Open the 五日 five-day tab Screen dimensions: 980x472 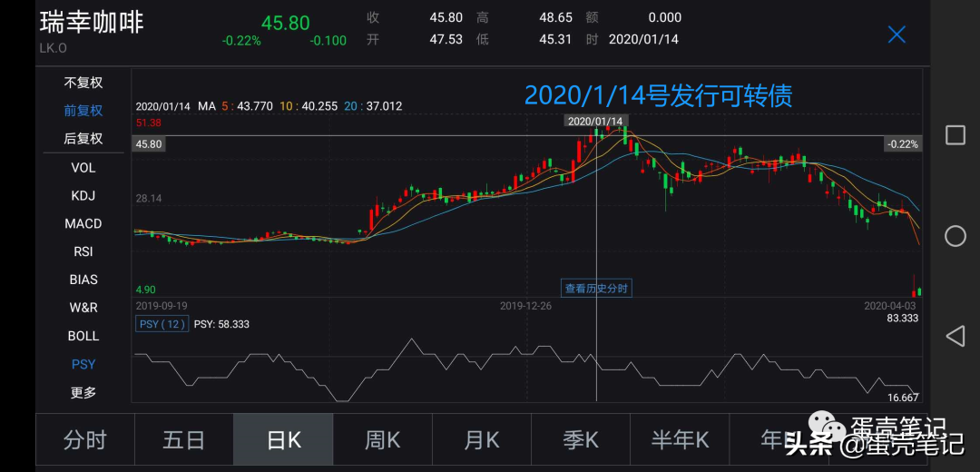click(183, 440)
